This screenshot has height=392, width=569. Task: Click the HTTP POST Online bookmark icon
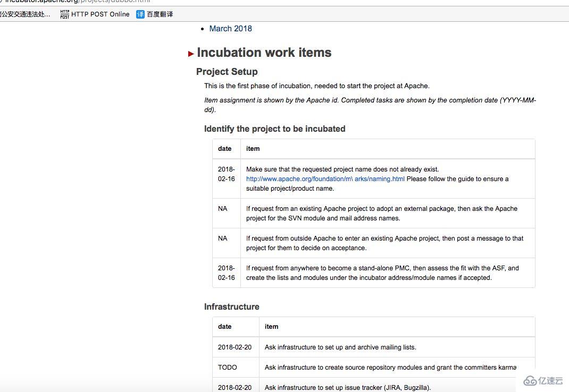[x=65, y=14]
